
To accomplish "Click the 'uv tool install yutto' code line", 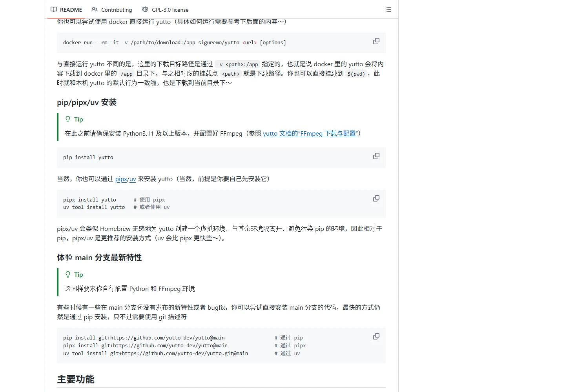I will 94,207.
